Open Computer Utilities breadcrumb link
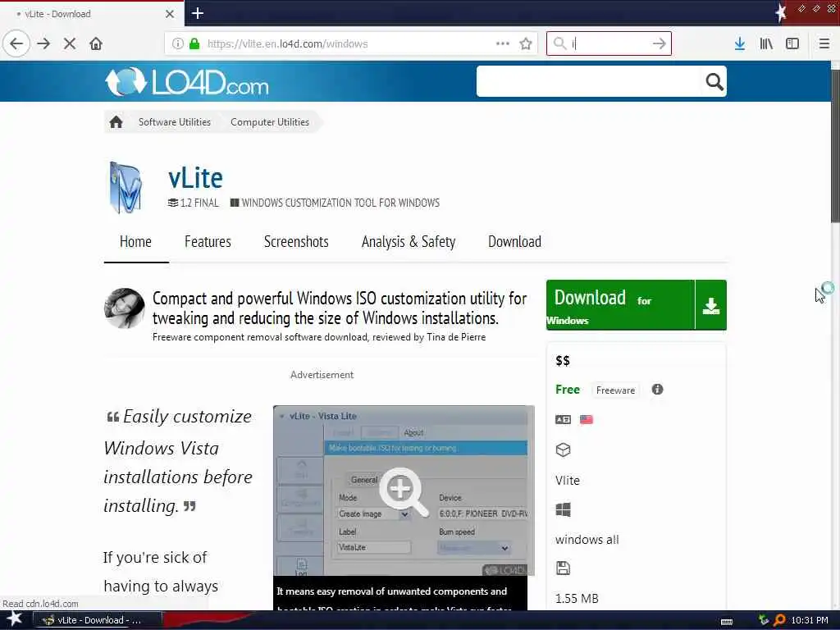840x630 pixels. (x=270, y=122)
